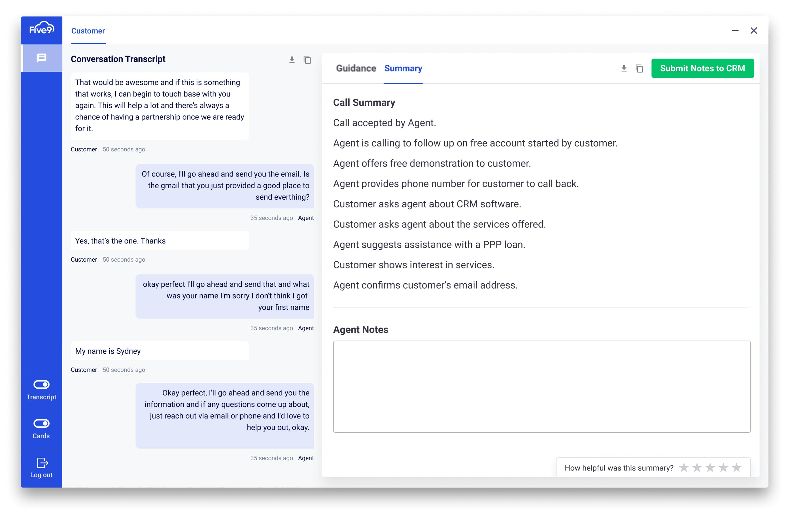
Task: Toggle the Transcript switch off
Action: (x=42, y=384)
